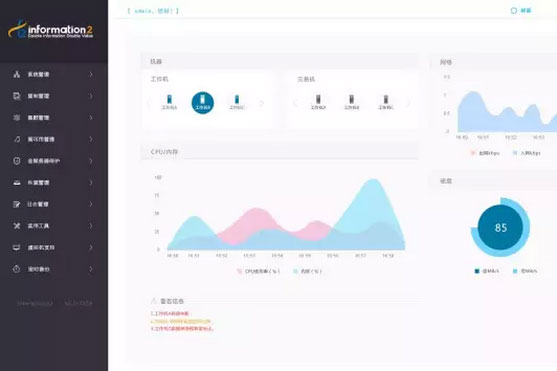The width and height of the screenshot is (557, 371).
Task: Toggle the light-blue memory (%) legend series
Action: 308,271
